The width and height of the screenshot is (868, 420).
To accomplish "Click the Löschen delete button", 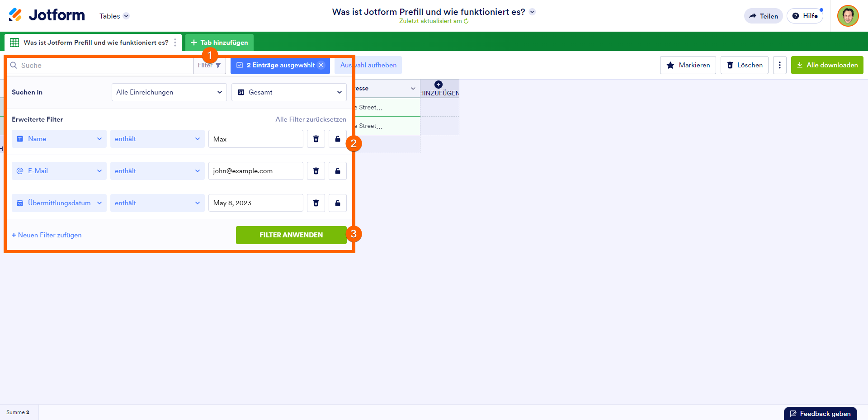I will [x=744, y=65].
